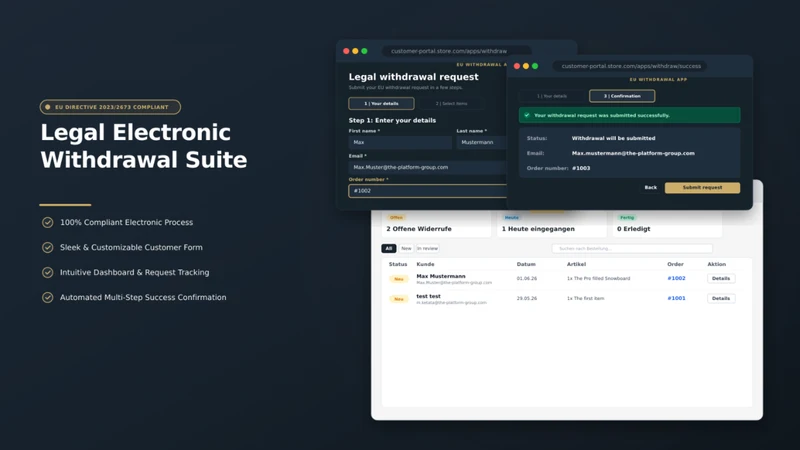Click the 'Heute' label badge
This screenshot has height=450, width=800.
tap(512, 218)
